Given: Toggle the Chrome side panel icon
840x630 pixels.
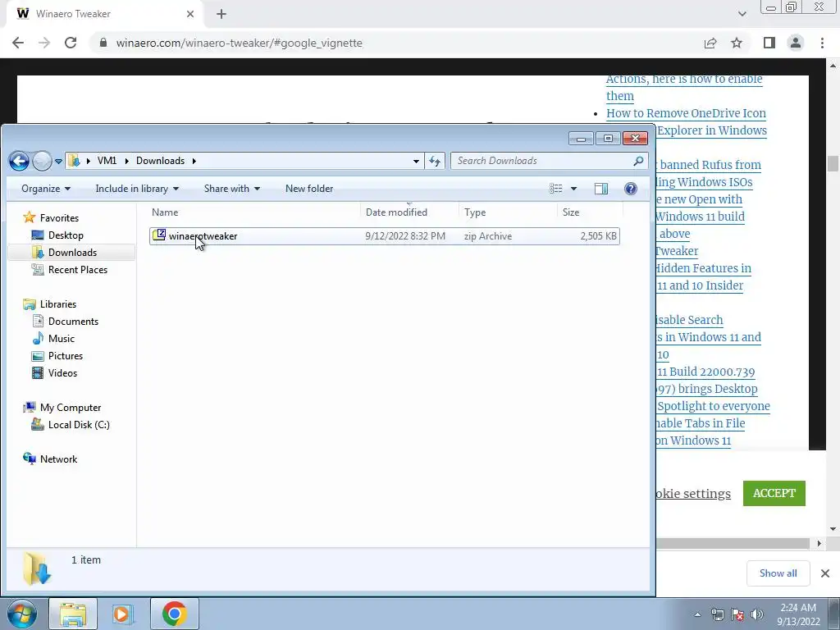Looking at the screenshot, I should point(769,43).
